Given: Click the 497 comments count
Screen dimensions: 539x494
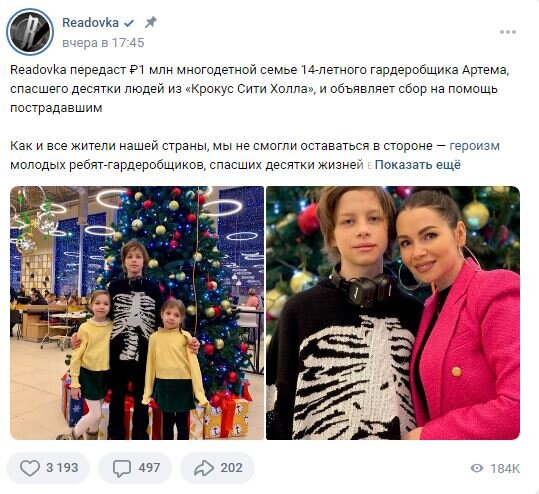Looking at the screenshot, I should click(x=149, y=468).
